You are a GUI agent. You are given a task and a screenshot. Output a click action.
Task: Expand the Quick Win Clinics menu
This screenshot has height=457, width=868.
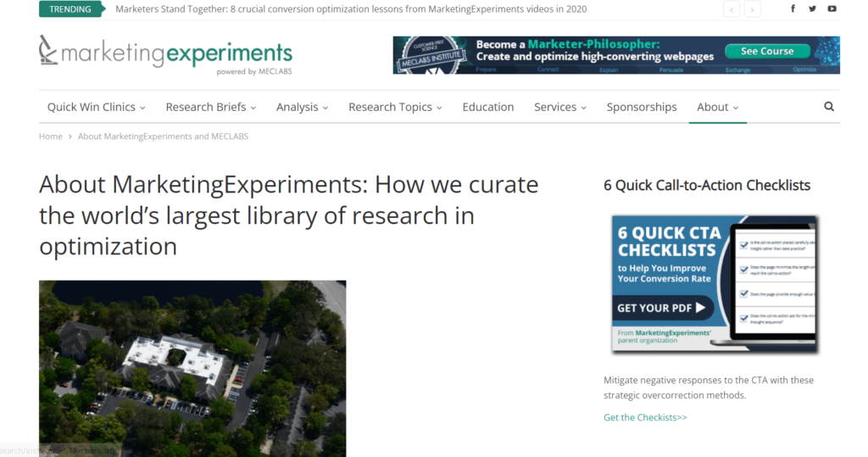[97, 107]
